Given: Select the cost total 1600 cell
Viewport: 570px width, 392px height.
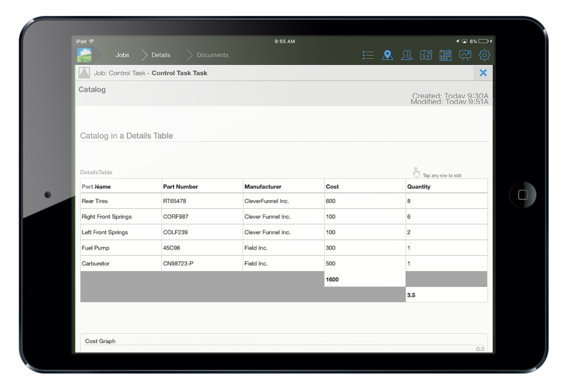Looking at the screenshot, I should [x=365, y=279].
